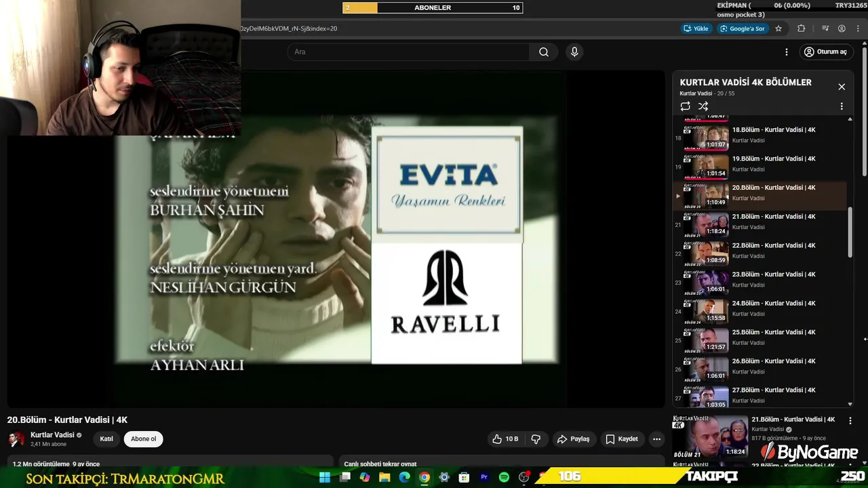
Task: Click video title 20.Bölüm - Kurtlar Vadisi | 4K
Action: coord(67,420)
